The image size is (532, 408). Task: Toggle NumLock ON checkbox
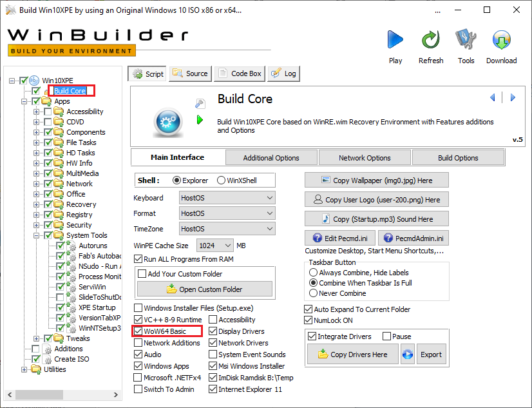click(x=308, y=320)
